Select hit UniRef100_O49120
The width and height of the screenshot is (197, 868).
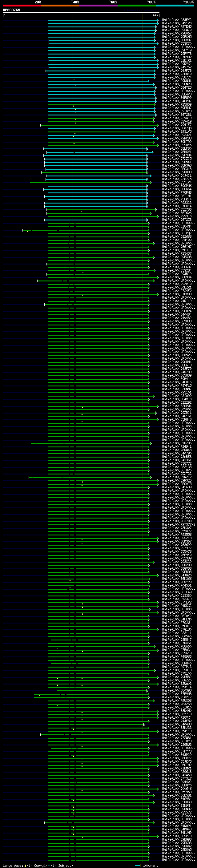(x=177, y=23)
